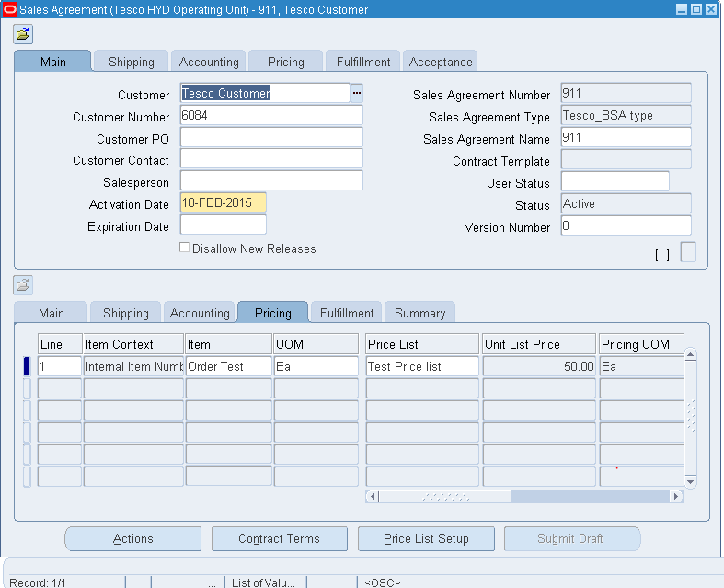724x588 pixels.
Task: Click Line number cell 1
Action: 60,366
